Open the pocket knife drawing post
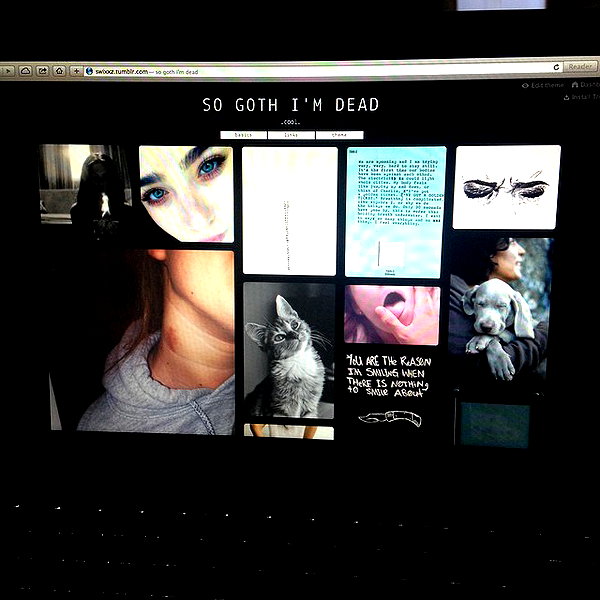This screenshot has height=600, width=600. click(x=390, y=419)
